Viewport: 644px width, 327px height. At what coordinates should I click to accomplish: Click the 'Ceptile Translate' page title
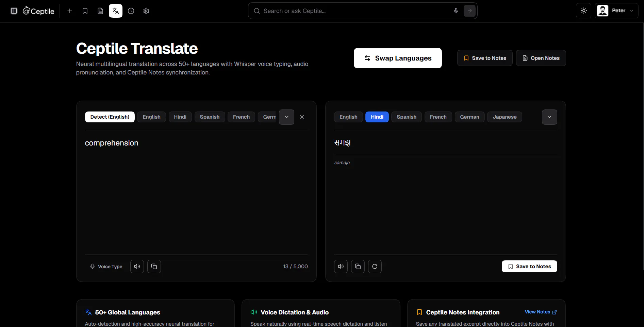pos(137,48)
